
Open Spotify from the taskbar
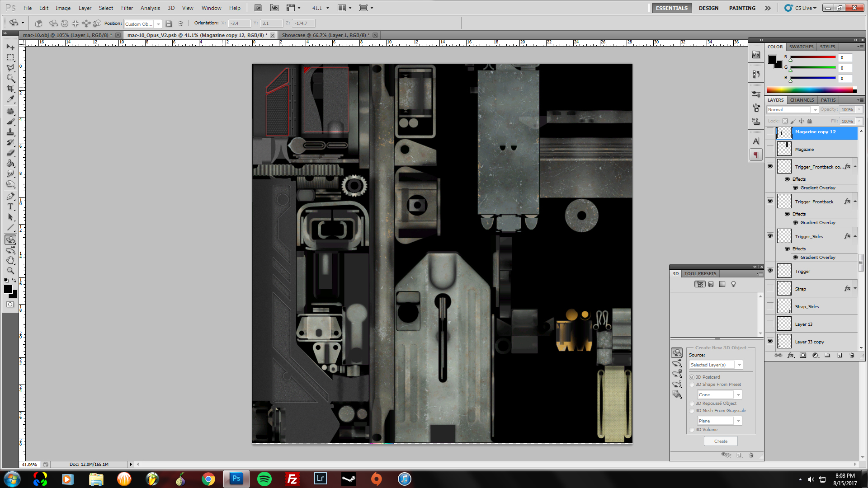click(x=264, y=479)
